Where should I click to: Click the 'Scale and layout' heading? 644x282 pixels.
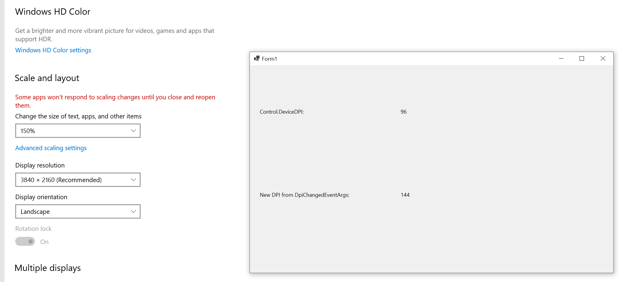click(x=47, y=78)
